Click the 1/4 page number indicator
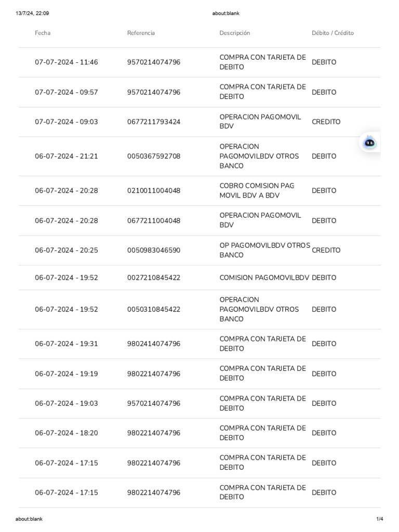The width and height of the screenshot is (399, 532). point(380,519)
